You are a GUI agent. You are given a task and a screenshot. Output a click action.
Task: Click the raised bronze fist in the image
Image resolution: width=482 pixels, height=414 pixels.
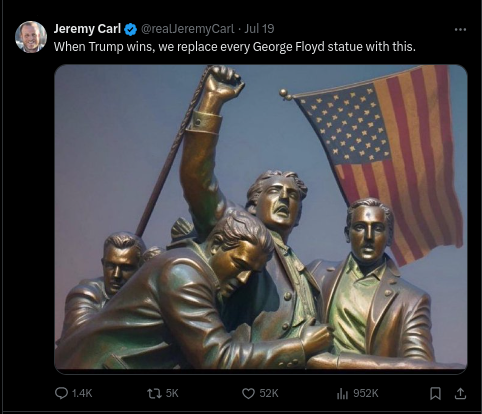coord(223,82)
